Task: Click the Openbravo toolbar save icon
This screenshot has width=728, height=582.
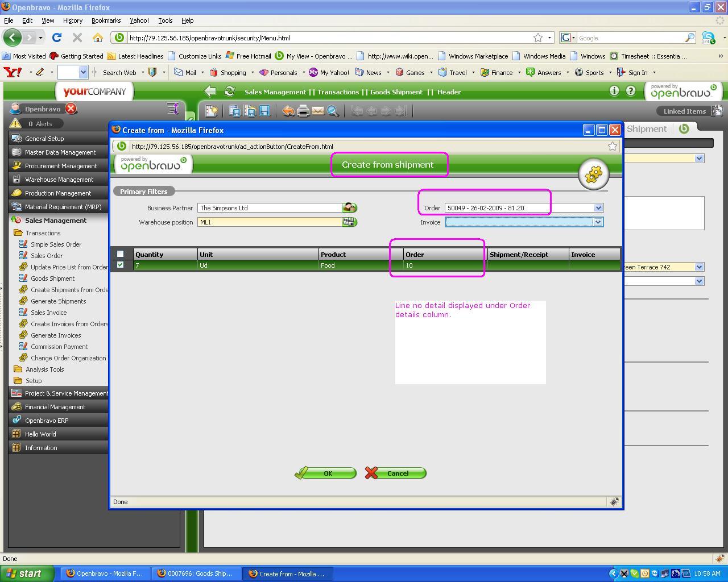Action: (x=264, y=111)
